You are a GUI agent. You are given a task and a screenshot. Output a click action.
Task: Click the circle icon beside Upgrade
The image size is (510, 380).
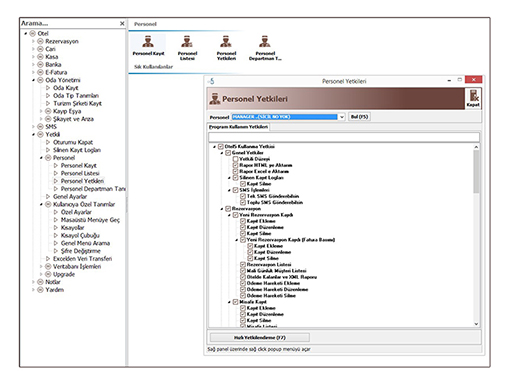[48, 274]
